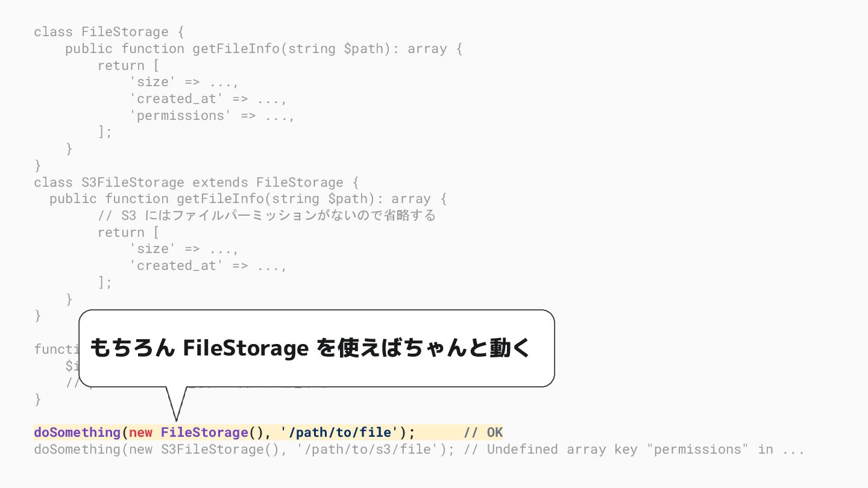
Task: Click the red 'new' keyword in the highlighted line
Action: click(x=141, y=433)
